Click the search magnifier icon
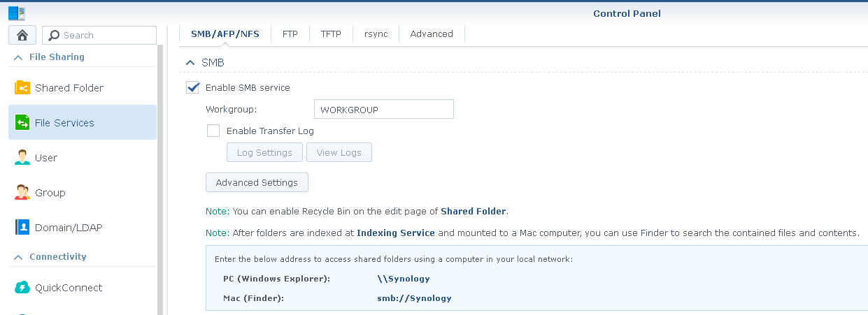Image resolution: width=868 pixels, height=315 pixels. pos(54,36)
